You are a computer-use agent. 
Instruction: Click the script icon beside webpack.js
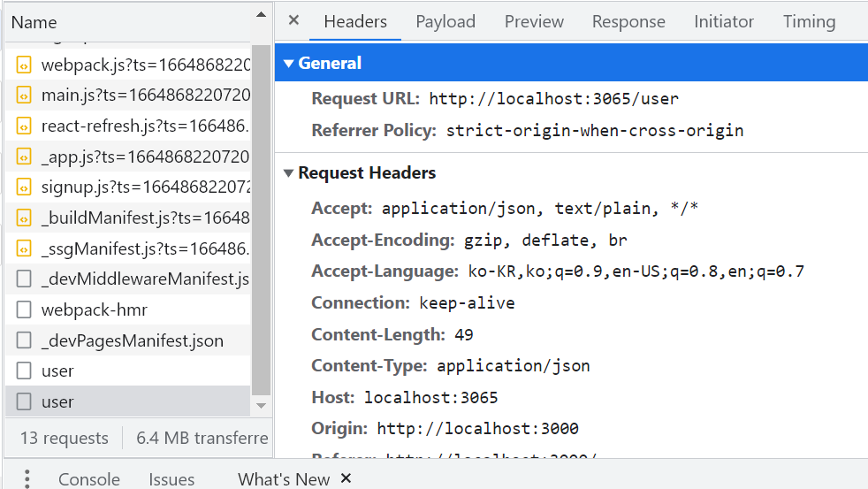click(x=25, y=65)
